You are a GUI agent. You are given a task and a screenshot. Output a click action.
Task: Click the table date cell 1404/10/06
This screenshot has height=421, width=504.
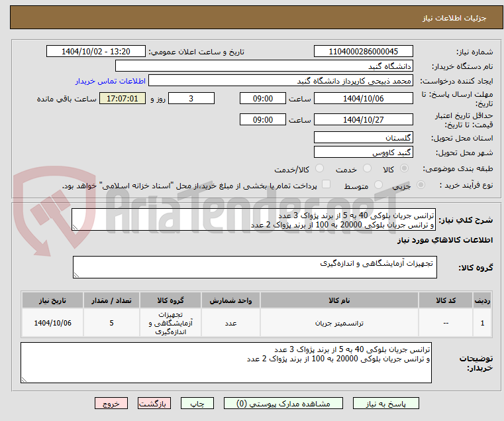point(52,323)
